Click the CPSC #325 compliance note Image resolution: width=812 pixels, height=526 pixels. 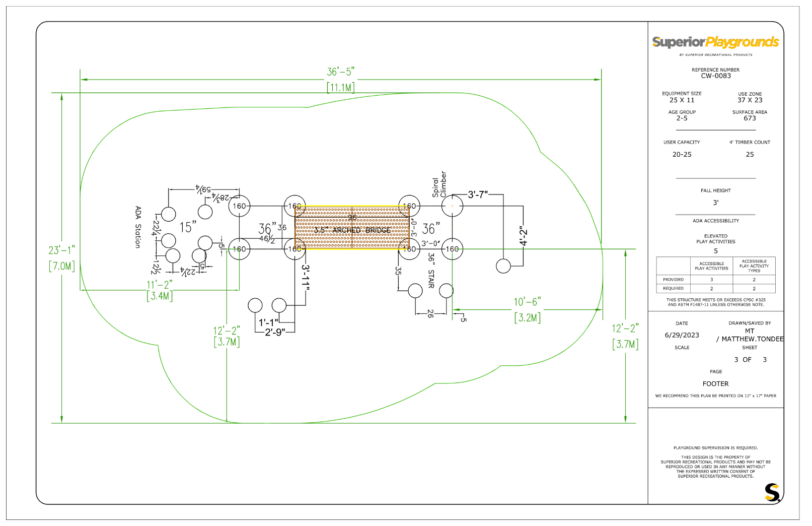(715, 302)
